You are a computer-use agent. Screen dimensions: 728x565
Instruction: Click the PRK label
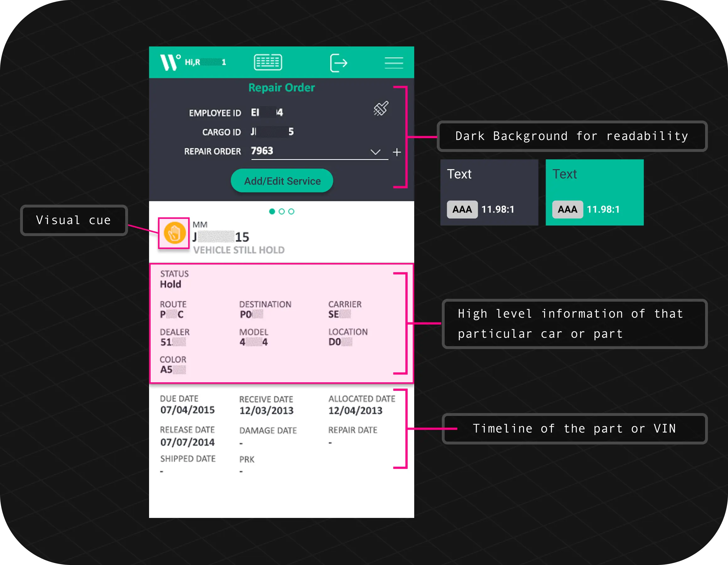[247, 460]
